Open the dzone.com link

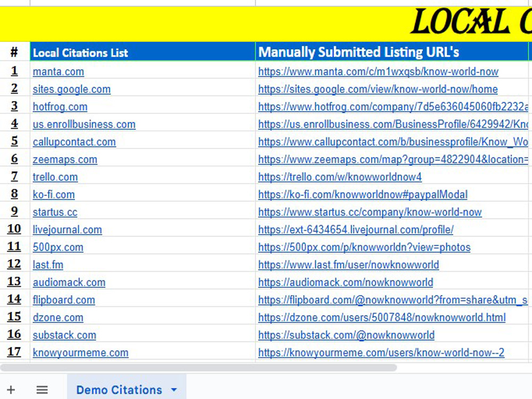(58, 318)
